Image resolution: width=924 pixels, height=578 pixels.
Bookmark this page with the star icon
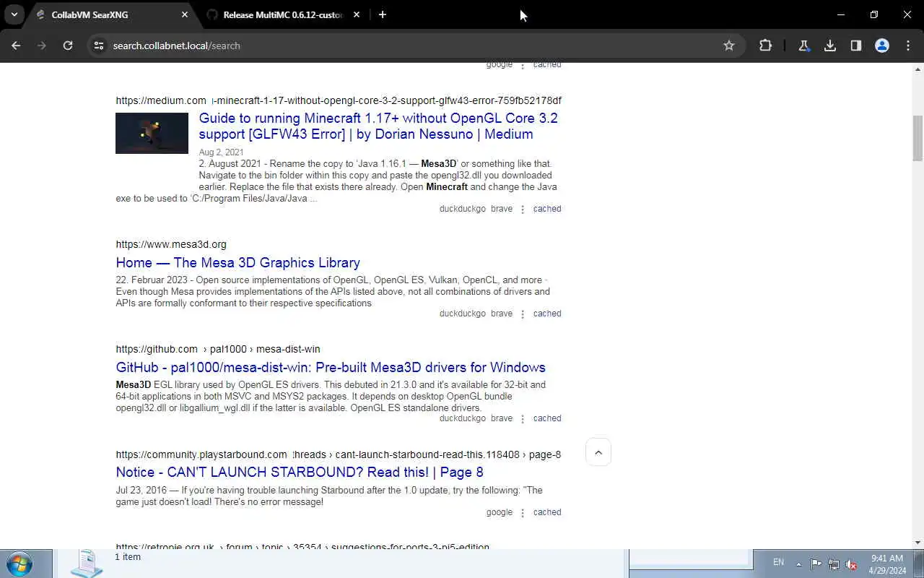(x=729, y=46)
